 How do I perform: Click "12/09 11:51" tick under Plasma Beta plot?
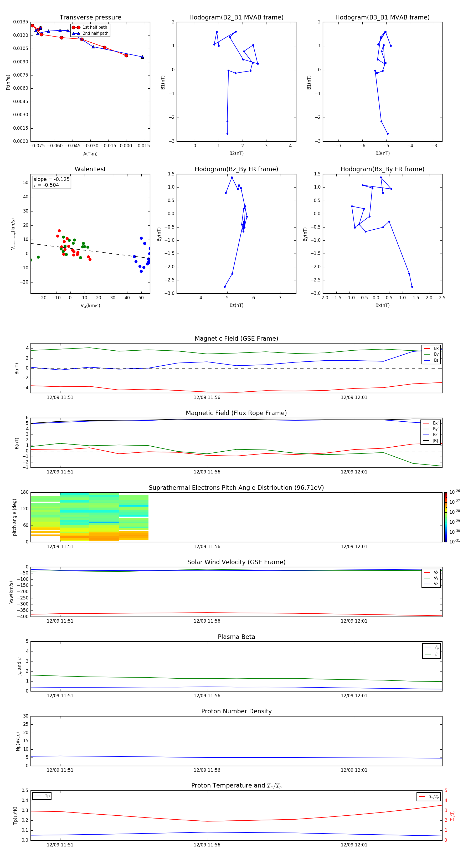click(60, 696)
